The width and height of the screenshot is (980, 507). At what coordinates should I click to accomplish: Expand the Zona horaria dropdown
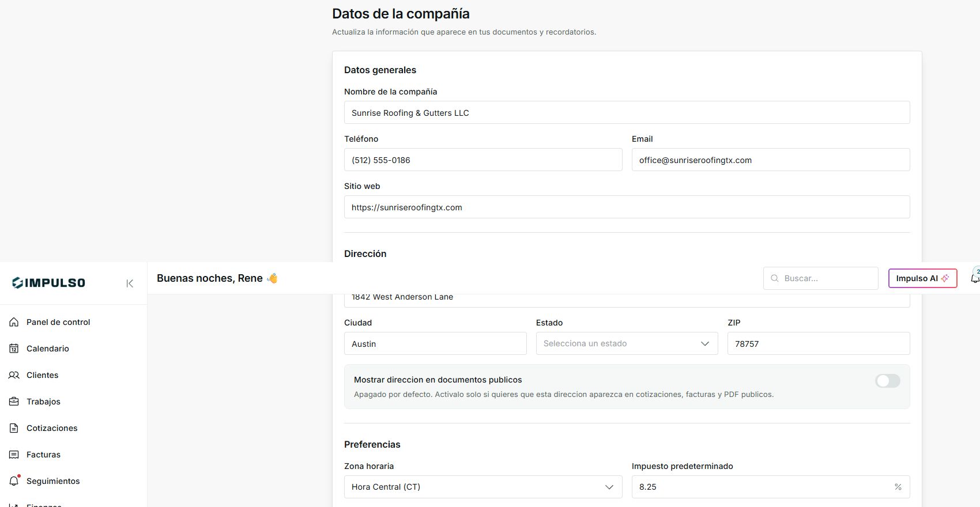tap(483, 487)
